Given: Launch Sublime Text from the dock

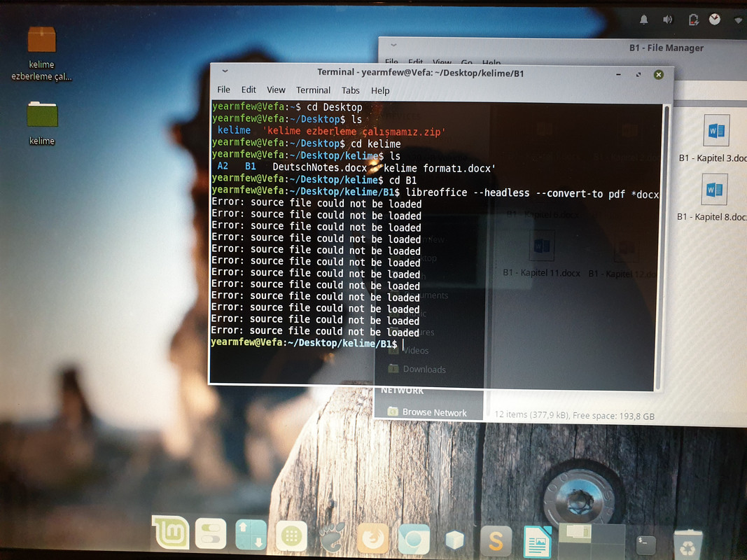Looking at the screenshot, I should [496, 541].
